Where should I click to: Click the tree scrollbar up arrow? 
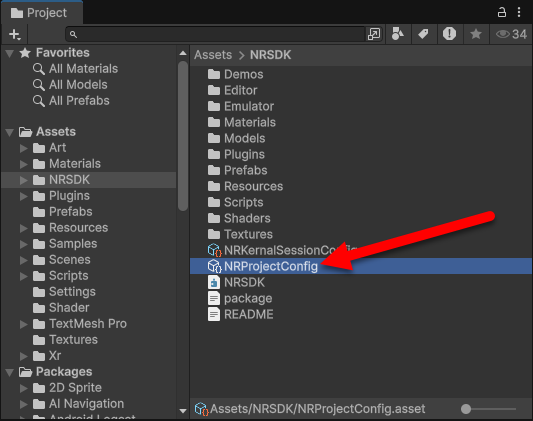183,53
